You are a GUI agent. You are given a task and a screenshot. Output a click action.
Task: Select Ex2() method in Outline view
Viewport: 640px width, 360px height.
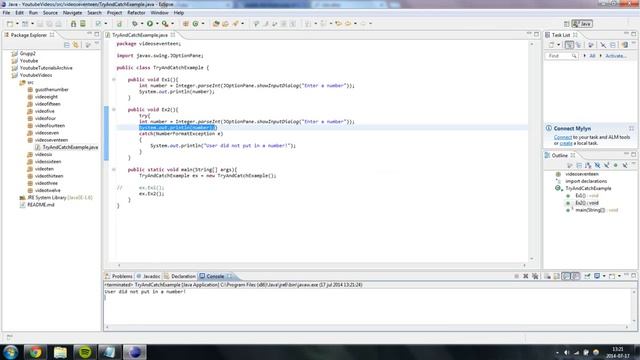tap(587, 203)
